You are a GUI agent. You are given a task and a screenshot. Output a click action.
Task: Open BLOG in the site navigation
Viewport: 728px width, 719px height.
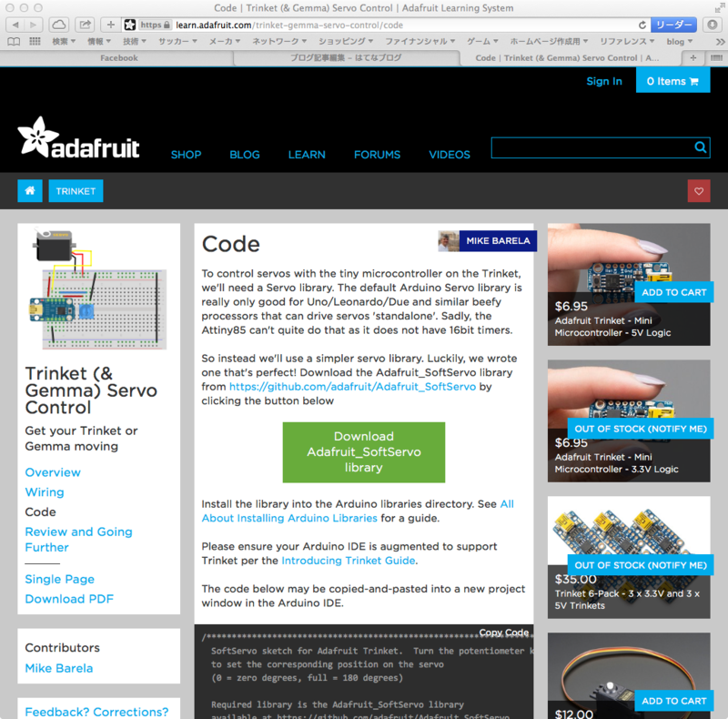pyautogui.click(x=245, y=155)
